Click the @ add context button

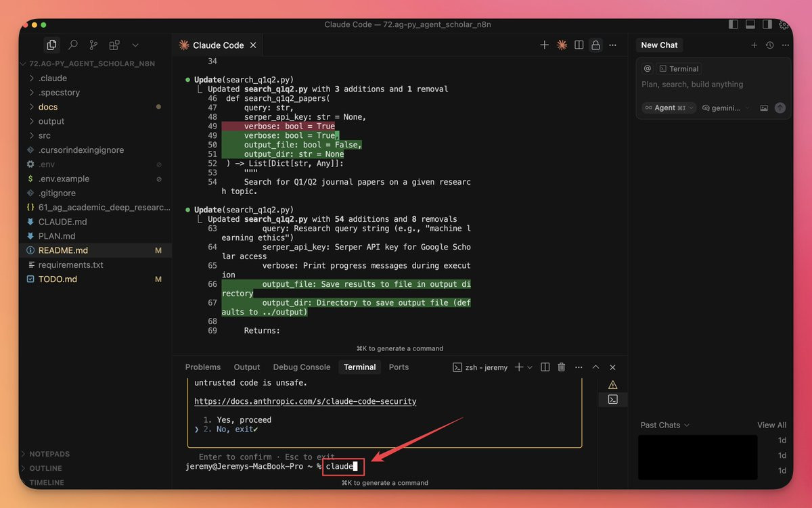click(647, 68)
